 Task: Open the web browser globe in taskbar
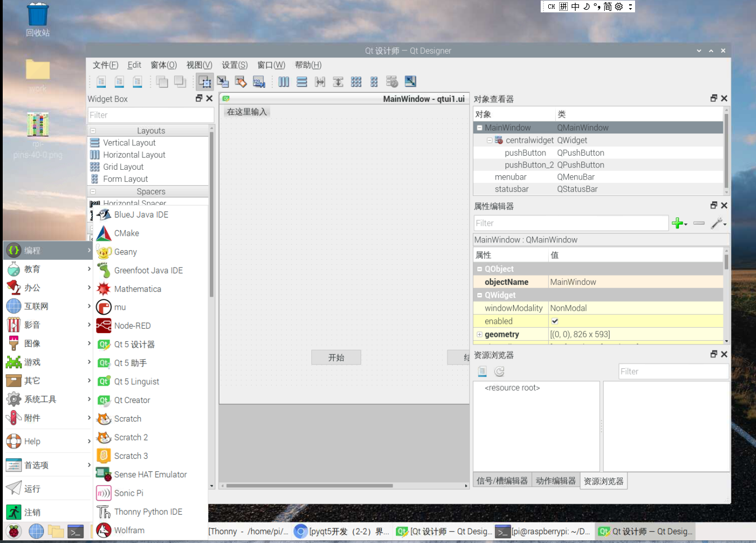(x=36, y=532)
